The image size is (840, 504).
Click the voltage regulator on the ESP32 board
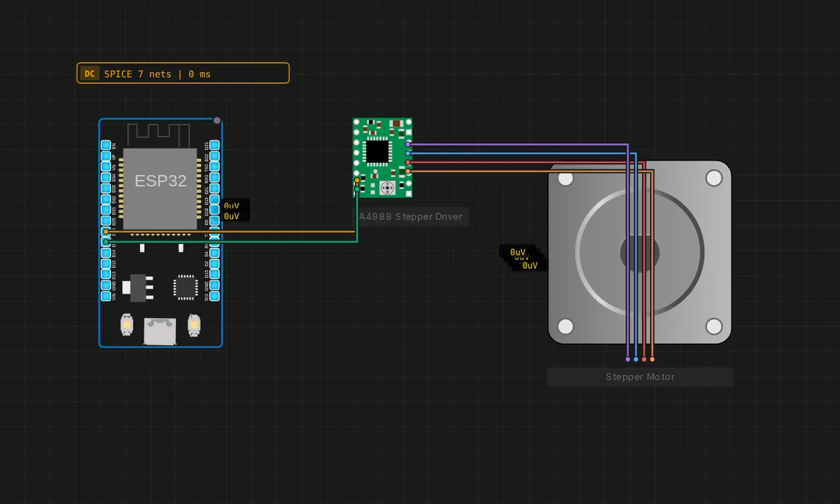click(x=138, y=288)
